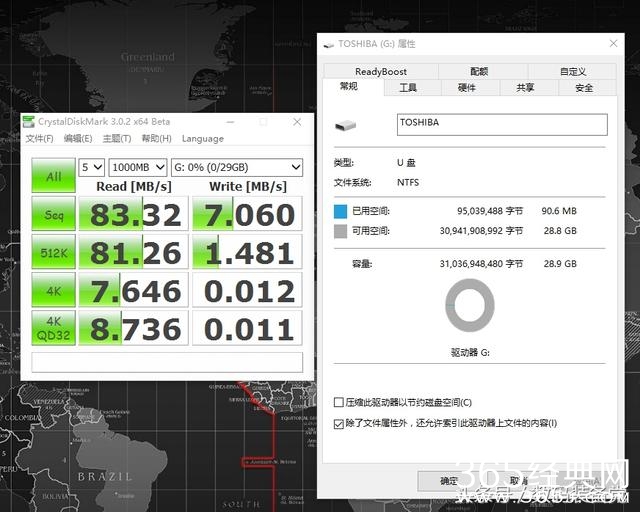Click the blue used space color swatch
Screen dimensions: 640x512
[341, 212]
